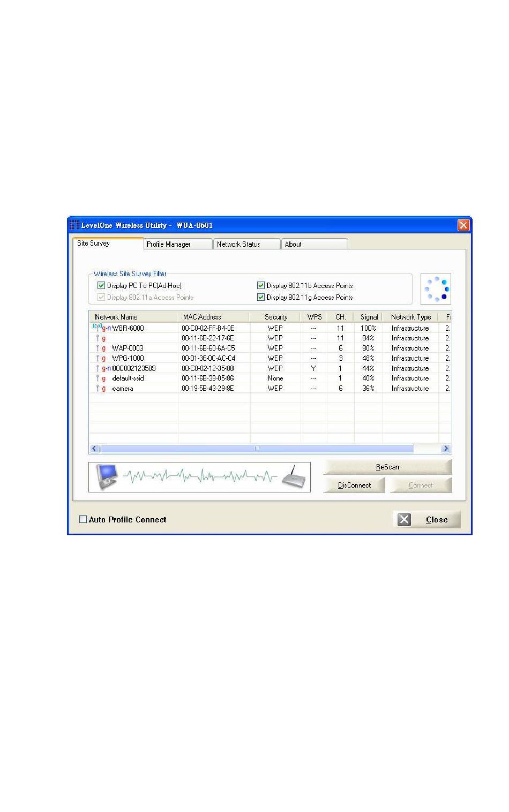Toggle Display PC To PC(Ad-Hoc) checkbox
509x812 pixels.
pos(101,286)
